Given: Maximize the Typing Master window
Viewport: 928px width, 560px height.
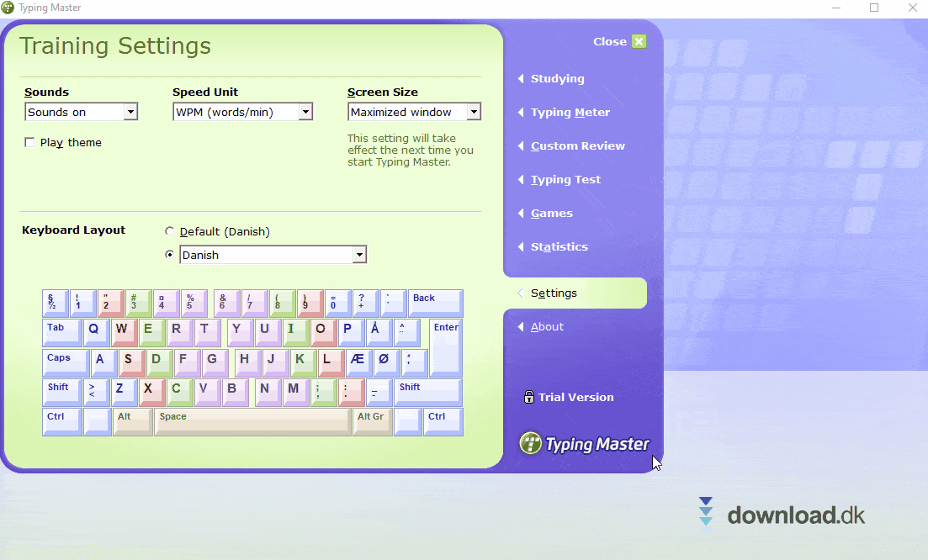Looking at the screenshot, I should point(874,8).
